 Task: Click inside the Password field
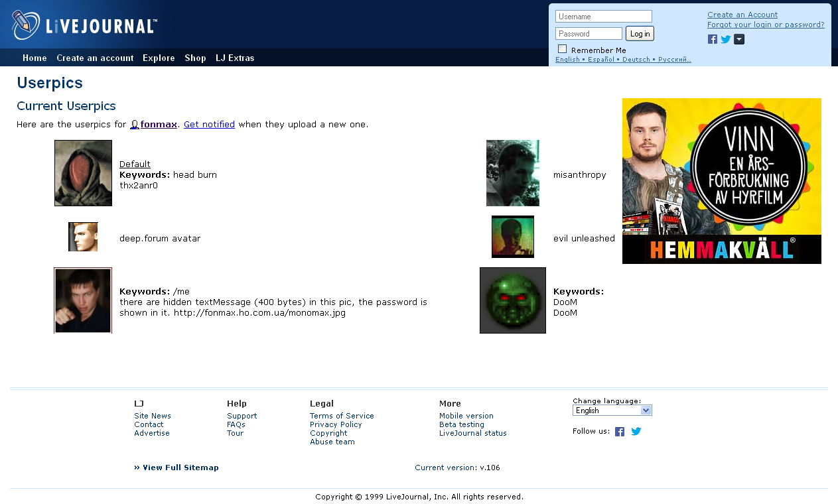click(589, 33)
